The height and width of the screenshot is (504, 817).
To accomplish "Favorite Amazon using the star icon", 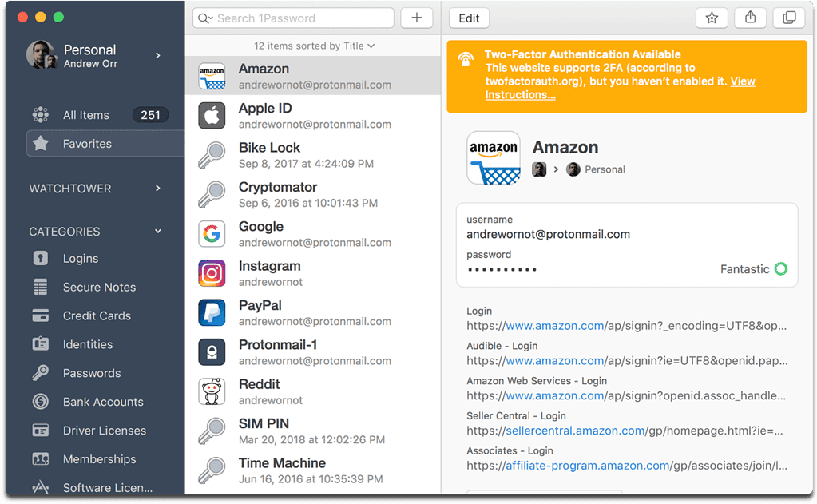I will click(711, 18).
